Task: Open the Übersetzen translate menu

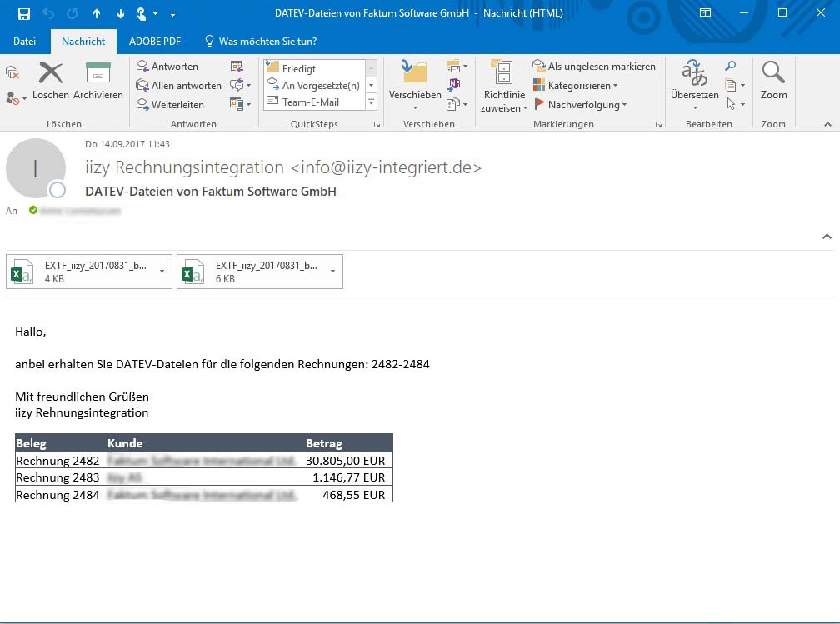Action: tap(695, 85)
